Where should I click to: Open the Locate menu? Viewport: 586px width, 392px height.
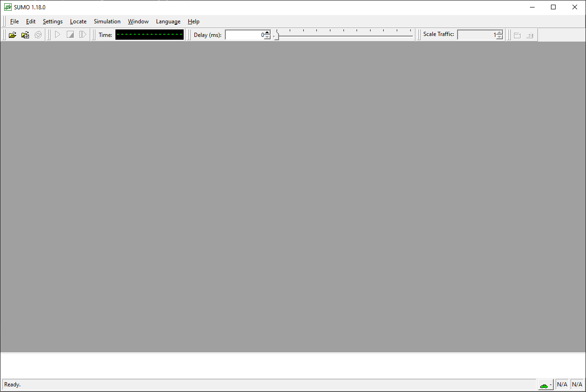coord(78,21)
